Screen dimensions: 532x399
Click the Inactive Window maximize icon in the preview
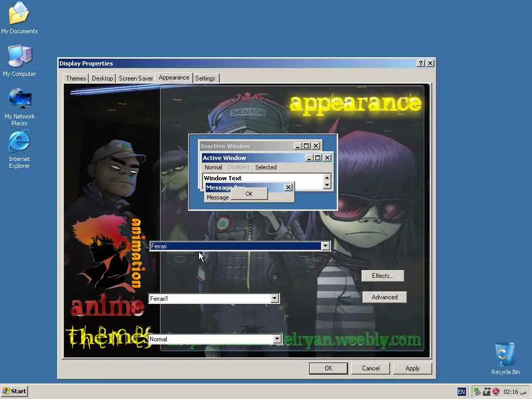(307, 146)
